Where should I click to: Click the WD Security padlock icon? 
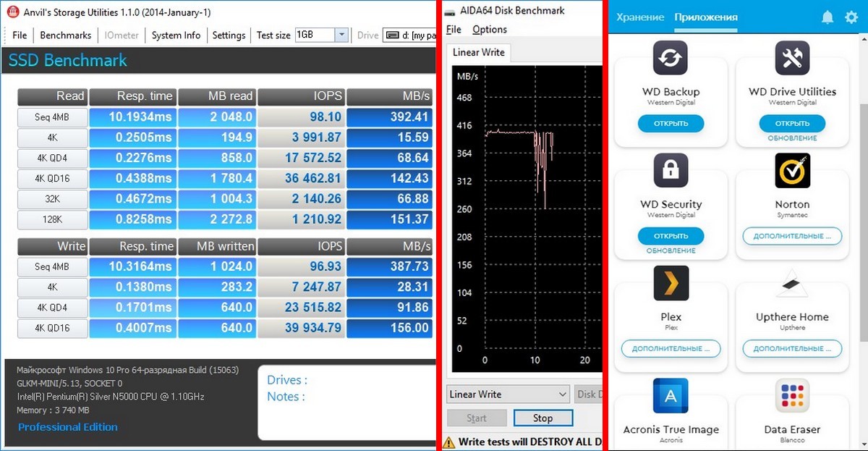point(671,171)
